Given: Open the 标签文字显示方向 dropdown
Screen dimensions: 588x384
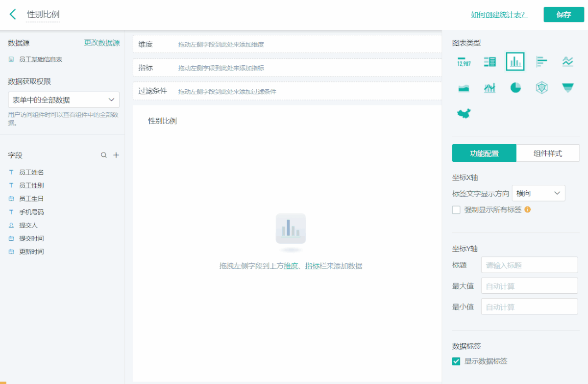Looking at the screenshot, I should coord(538,193).
